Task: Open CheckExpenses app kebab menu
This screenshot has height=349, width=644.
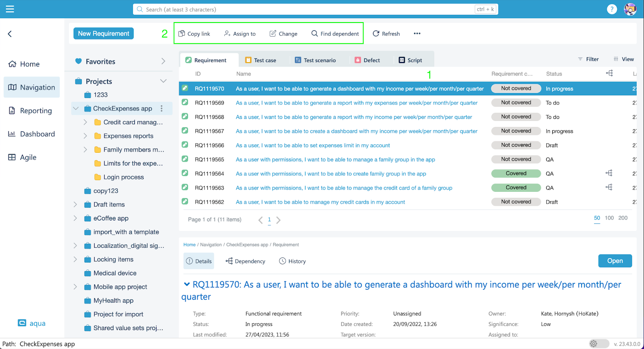Action: tap(162, 108)
